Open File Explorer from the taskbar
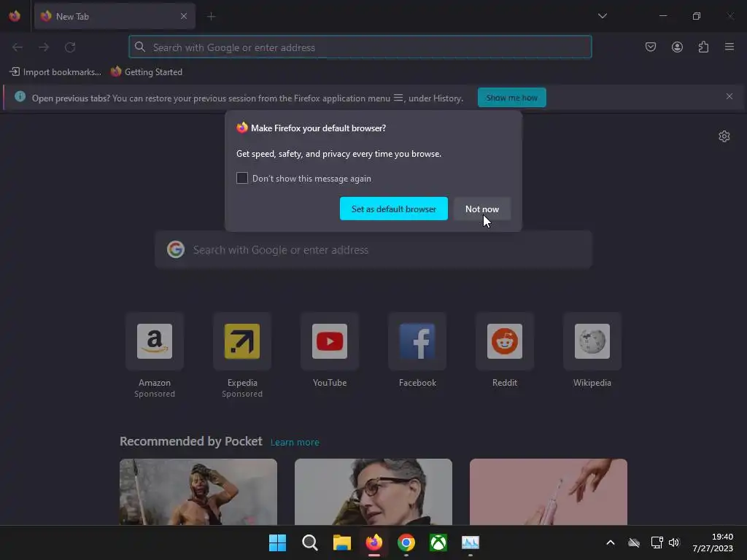Screen dimensions: 747x560 point(342,542)
